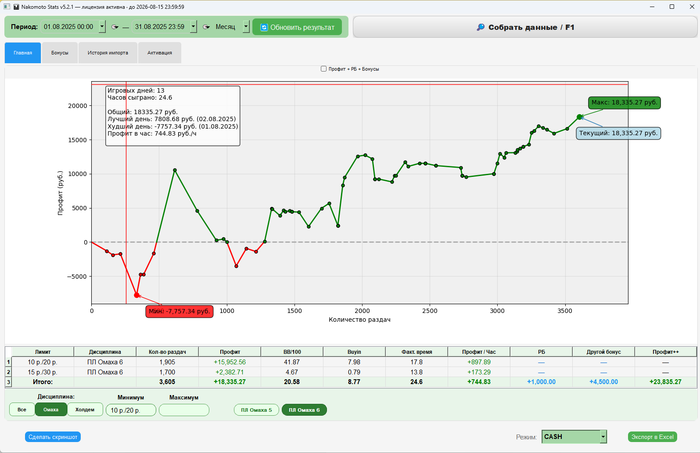Select the Все discipline toggle
700x453 pixels.
coord(22,410)
